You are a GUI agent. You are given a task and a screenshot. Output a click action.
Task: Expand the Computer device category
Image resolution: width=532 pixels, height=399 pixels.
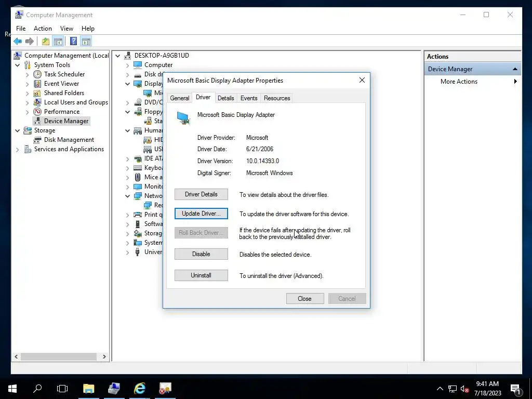pos(128,65)
